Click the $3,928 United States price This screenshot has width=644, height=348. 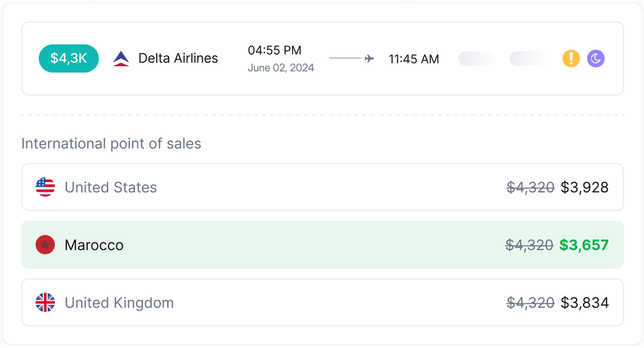point(585,187)
